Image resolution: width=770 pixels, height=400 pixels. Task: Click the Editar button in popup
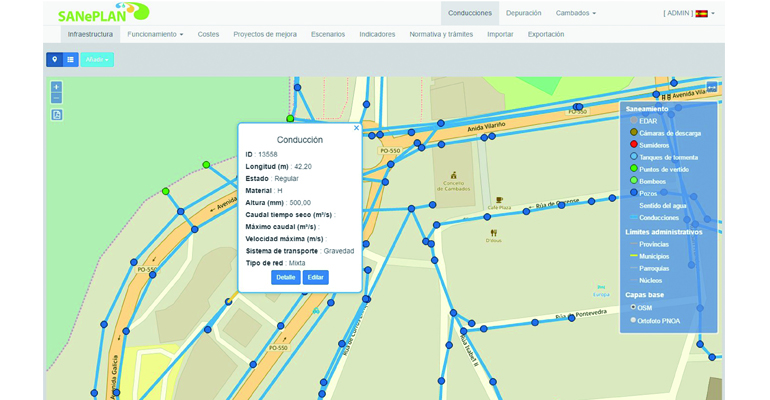[315, 277]
